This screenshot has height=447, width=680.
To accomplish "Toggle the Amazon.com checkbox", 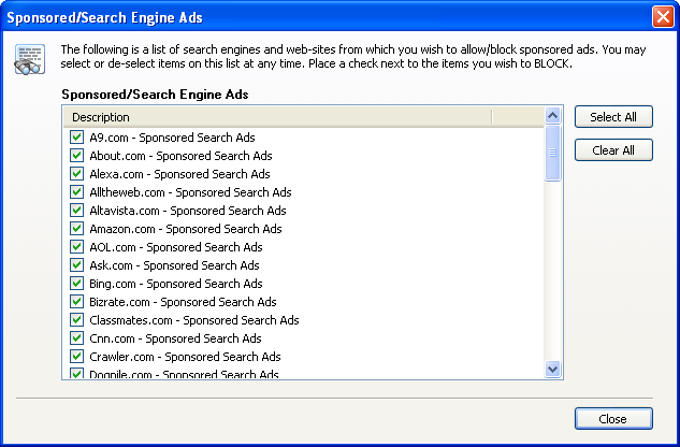I will coord(77,228).
